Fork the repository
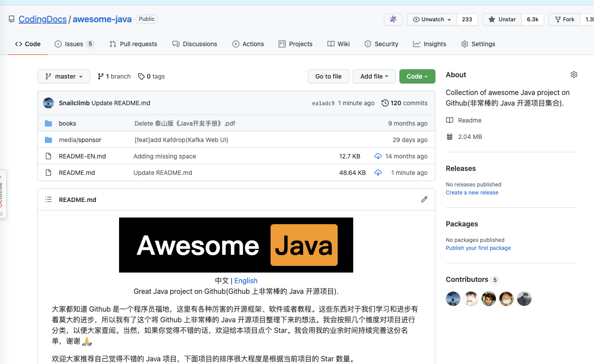Screen dimensions: 594x364 pos(564,20)
